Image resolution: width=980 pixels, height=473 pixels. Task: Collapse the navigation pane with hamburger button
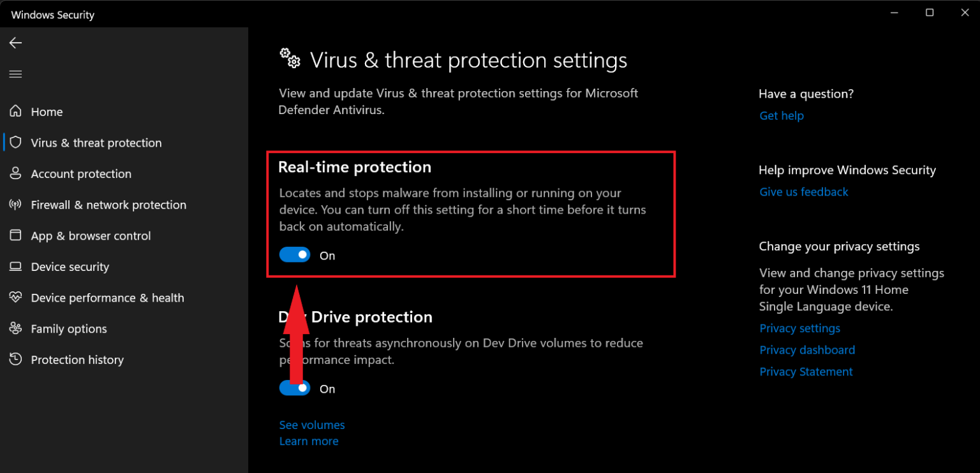[15, 74]
